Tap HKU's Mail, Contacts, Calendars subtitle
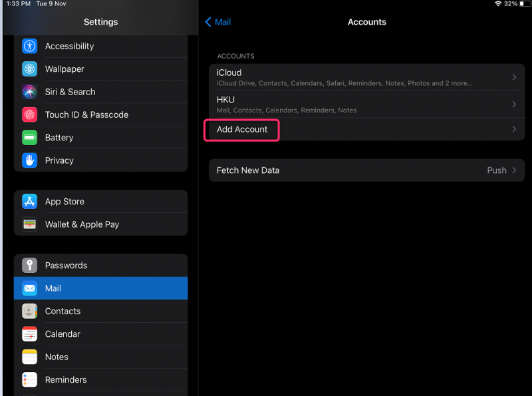The image size is (532, 396). pos(287,110)
